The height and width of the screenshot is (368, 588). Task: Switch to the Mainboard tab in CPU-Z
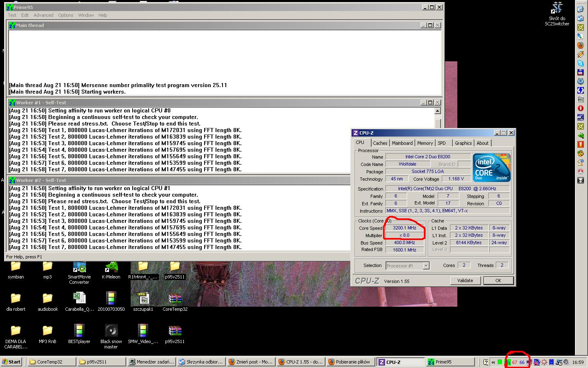click(402, 143)
